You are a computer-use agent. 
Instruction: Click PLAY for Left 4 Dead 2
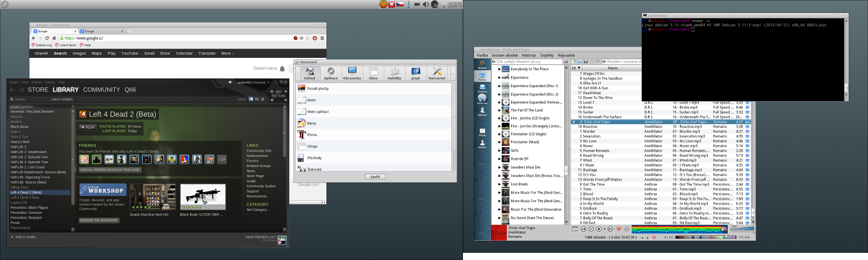[x=88, y=128]
